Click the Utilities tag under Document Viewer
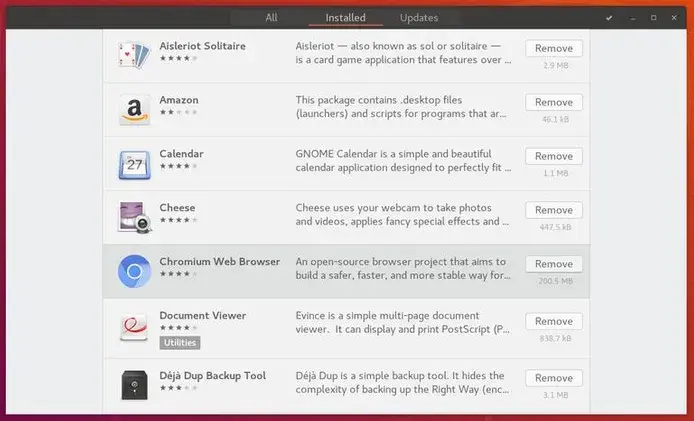Image resolution: width=694 pixels, height=421 pixels. [x=180, y=343]
